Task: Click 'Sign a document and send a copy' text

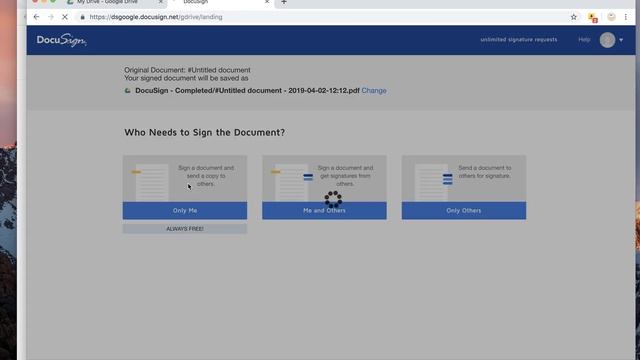Action: [x=206, y=176]
